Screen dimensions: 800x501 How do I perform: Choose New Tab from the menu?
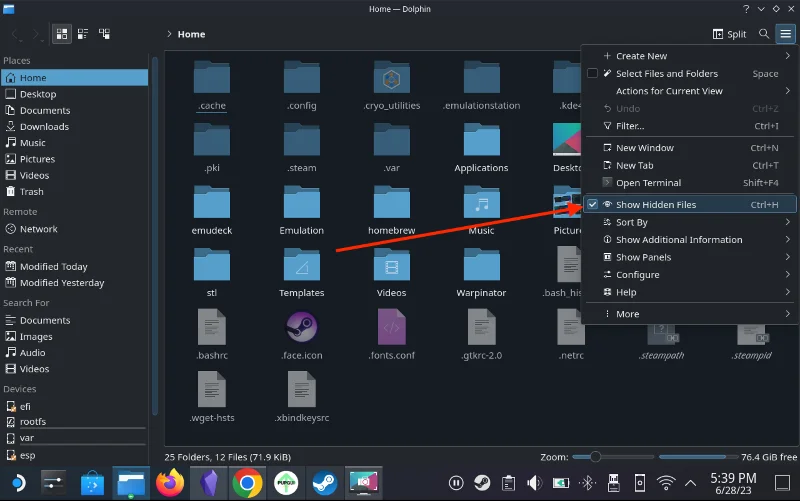689,165
